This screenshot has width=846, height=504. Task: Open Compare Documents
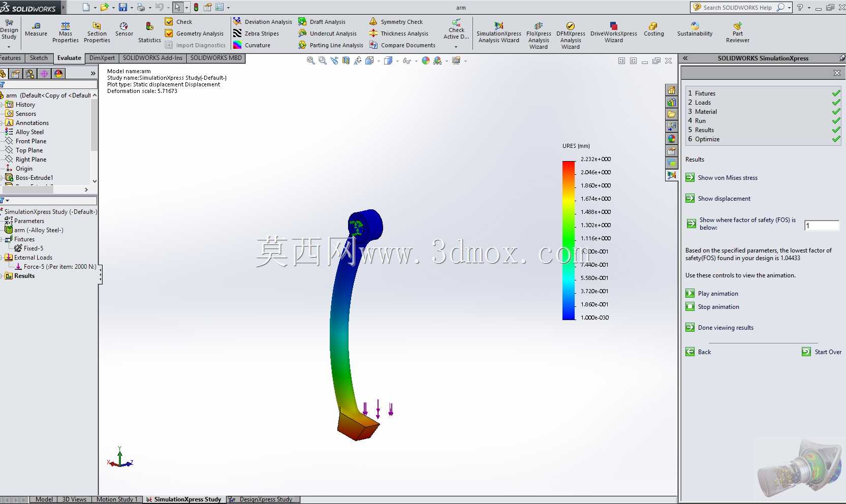coord(402,45)
